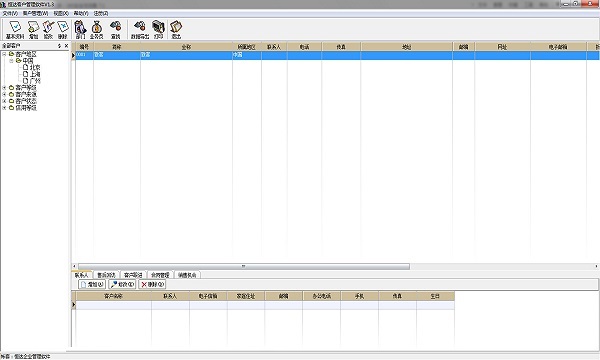Image resolution: width=600 pixels, height=360 pixels.
Task: Click the 电子邮箱 header in top customer grid
Action: point(558,47)
